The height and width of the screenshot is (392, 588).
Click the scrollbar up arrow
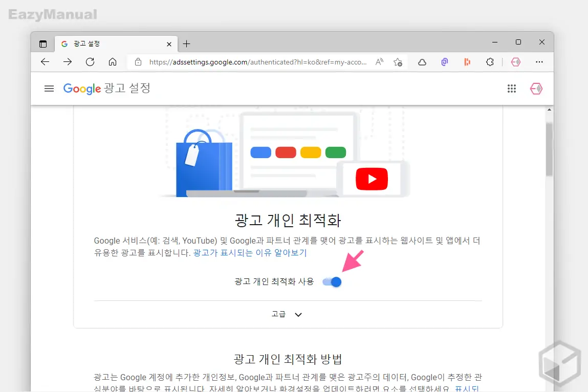tap(550, 110)
